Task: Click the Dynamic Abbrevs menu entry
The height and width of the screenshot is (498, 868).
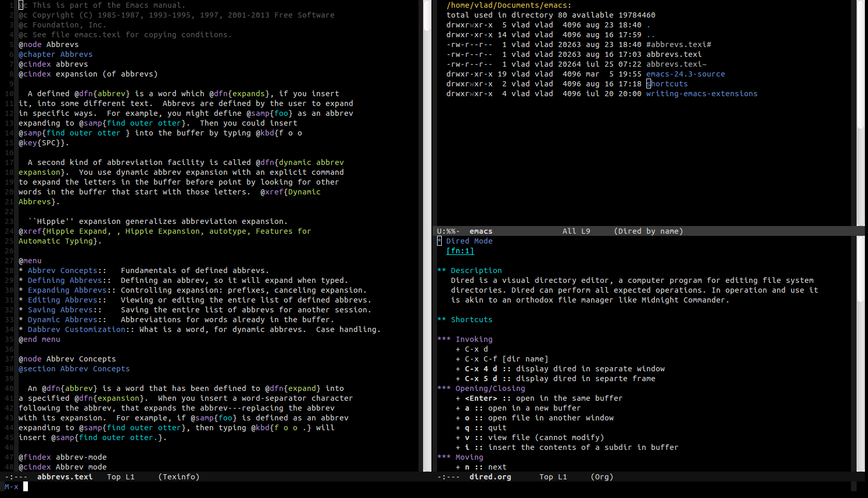Action: pos(62,320)
